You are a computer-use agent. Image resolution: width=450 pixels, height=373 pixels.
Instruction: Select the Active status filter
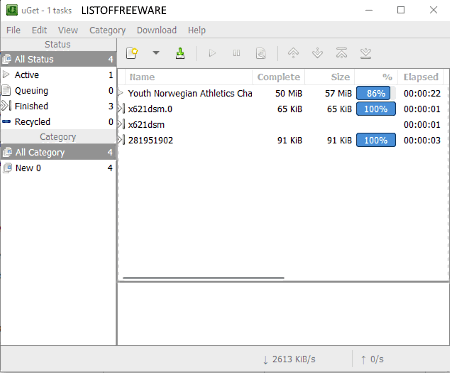(58, 75)
